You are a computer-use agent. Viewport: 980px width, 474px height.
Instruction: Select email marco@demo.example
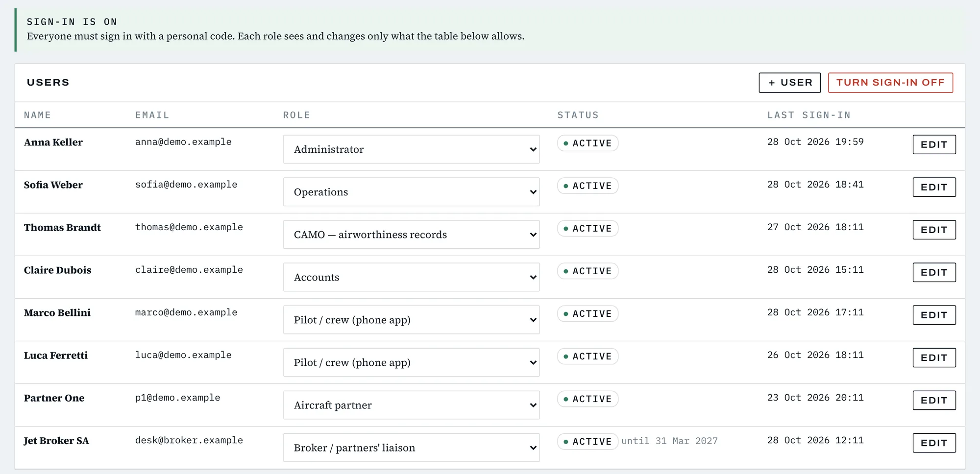(x=186, y=312)
